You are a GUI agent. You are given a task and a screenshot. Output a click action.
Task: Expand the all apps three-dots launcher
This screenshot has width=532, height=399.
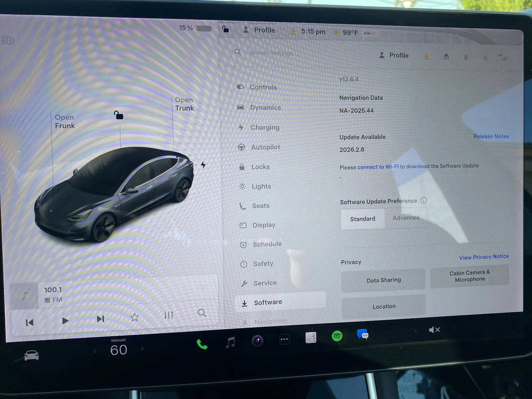[x=284, y=339]
